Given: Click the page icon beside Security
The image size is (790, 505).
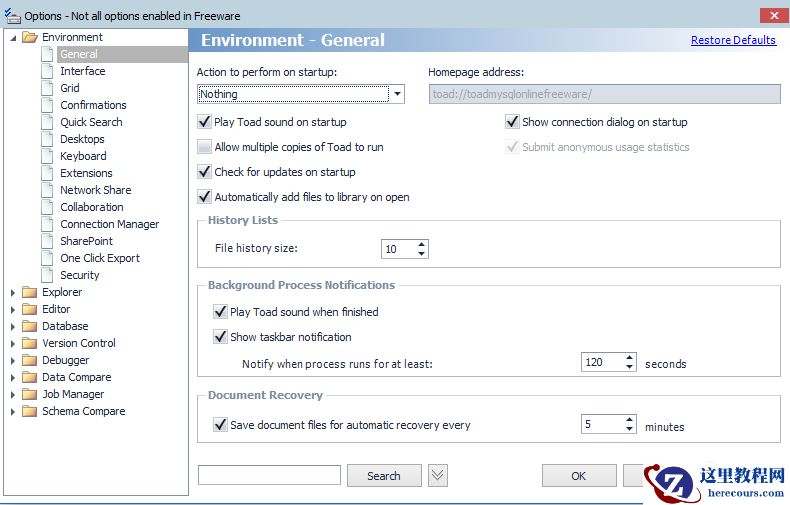Looking at the screenshot, I should tap(47, 275).
